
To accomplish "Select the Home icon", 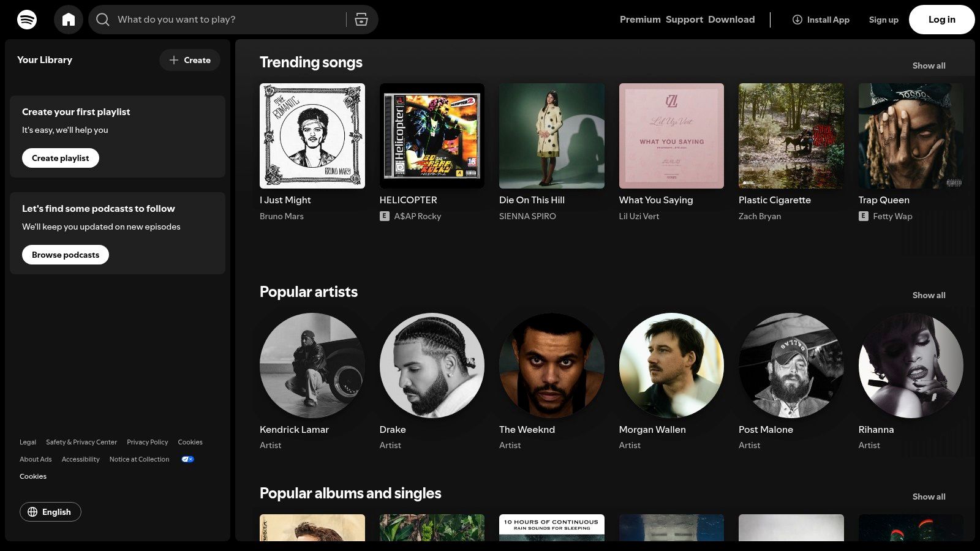I will point(69,19).
